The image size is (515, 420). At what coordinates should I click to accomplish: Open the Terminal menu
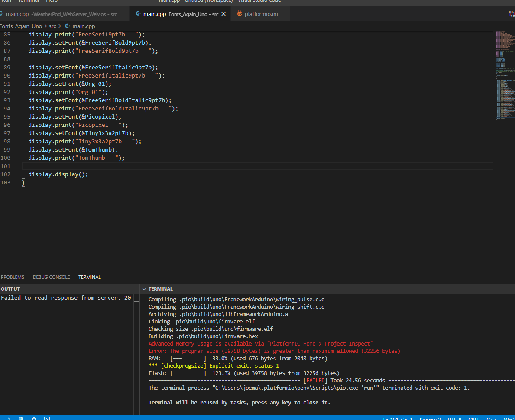(x=29, y=1)
